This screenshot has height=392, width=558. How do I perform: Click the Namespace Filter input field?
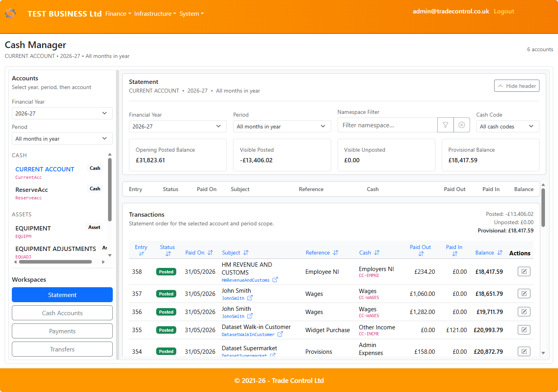point(388,125)
